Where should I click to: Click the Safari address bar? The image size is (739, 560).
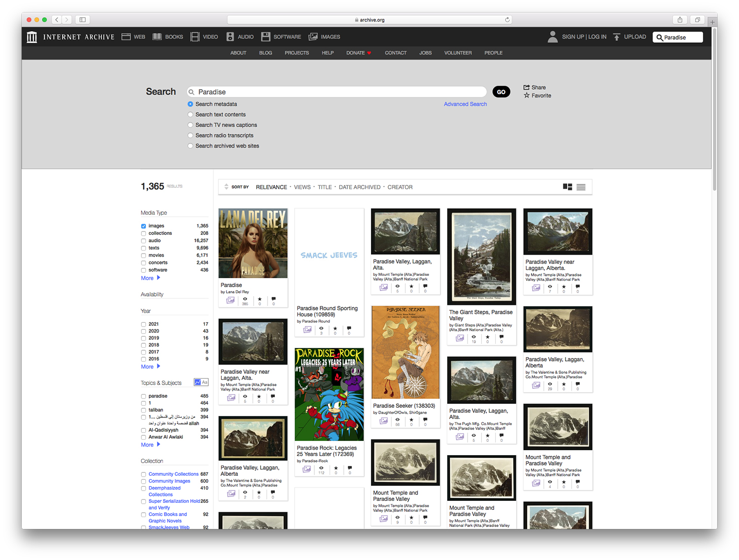click(369, 20)
